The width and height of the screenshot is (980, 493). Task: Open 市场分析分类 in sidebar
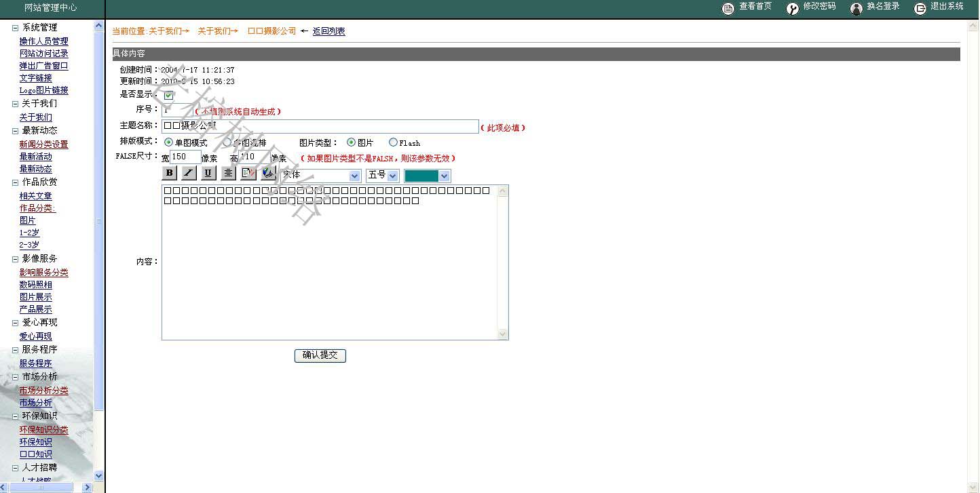pos(44,391)
